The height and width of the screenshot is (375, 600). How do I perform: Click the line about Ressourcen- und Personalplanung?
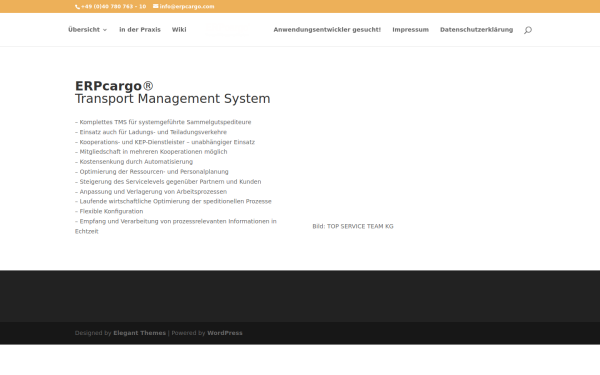[152, 171]
